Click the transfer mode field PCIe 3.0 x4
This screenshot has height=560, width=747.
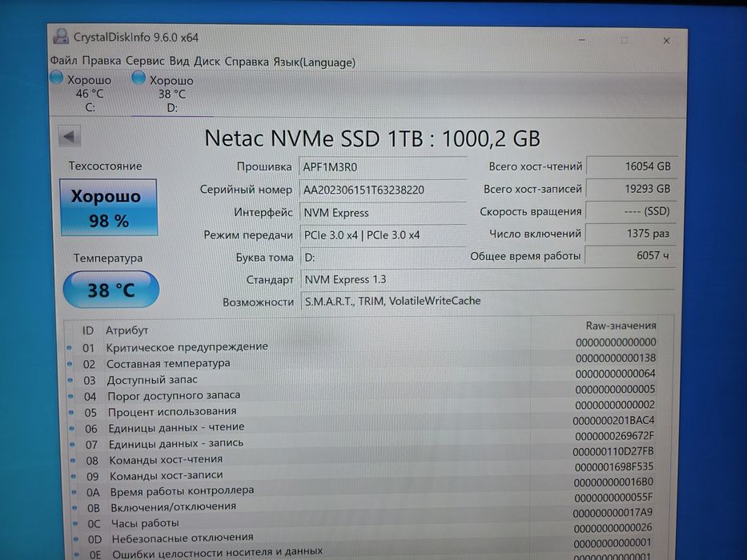tap(383, 234)
